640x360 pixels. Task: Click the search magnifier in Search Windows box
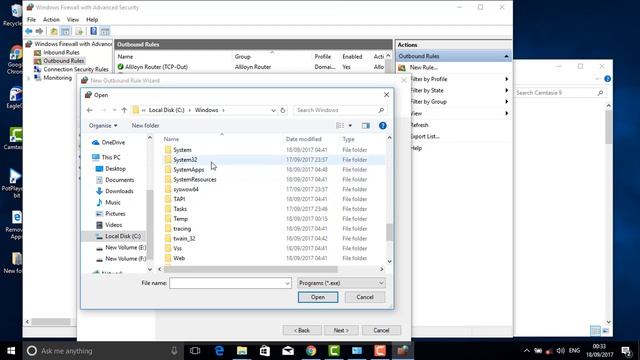tap(381, 110)
